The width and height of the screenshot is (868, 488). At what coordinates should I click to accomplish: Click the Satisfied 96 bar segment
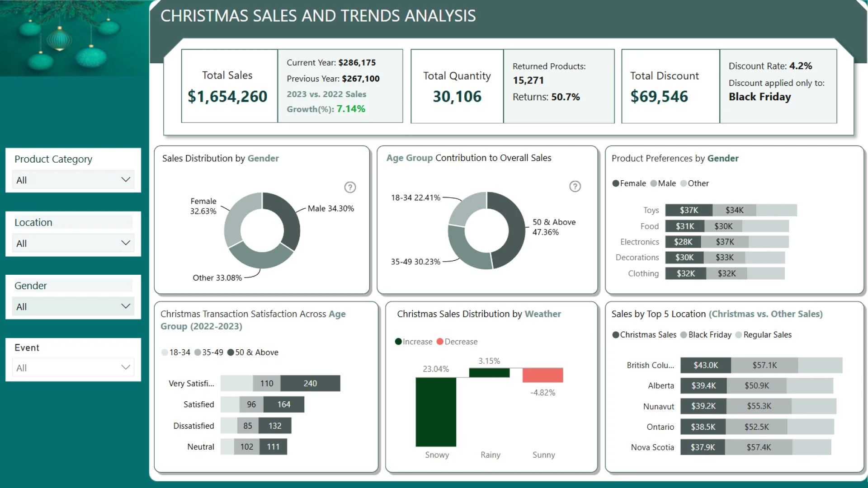251,404
